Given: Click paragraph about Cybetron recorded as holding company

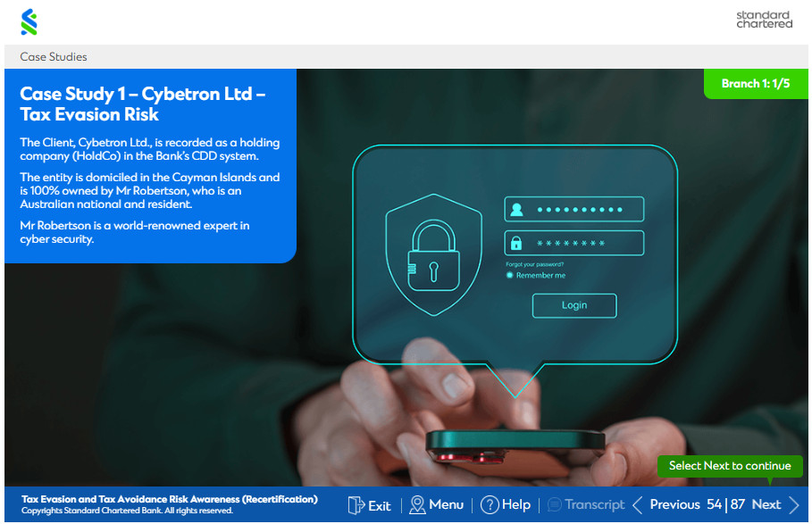Looking at the screenshot, I should coord(150,149).
